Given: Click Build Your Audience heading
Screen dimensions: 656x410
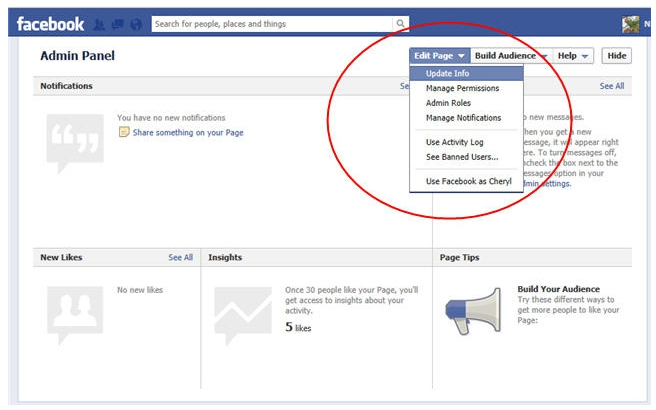Looking at the screenshot, I should [559, 289].
